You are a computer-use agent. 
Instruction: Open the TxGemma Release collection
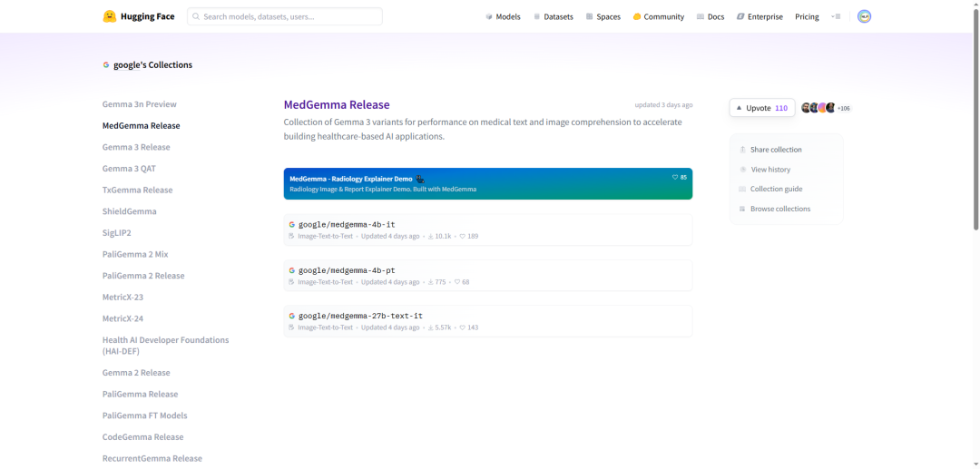click(x=138, y=190)
